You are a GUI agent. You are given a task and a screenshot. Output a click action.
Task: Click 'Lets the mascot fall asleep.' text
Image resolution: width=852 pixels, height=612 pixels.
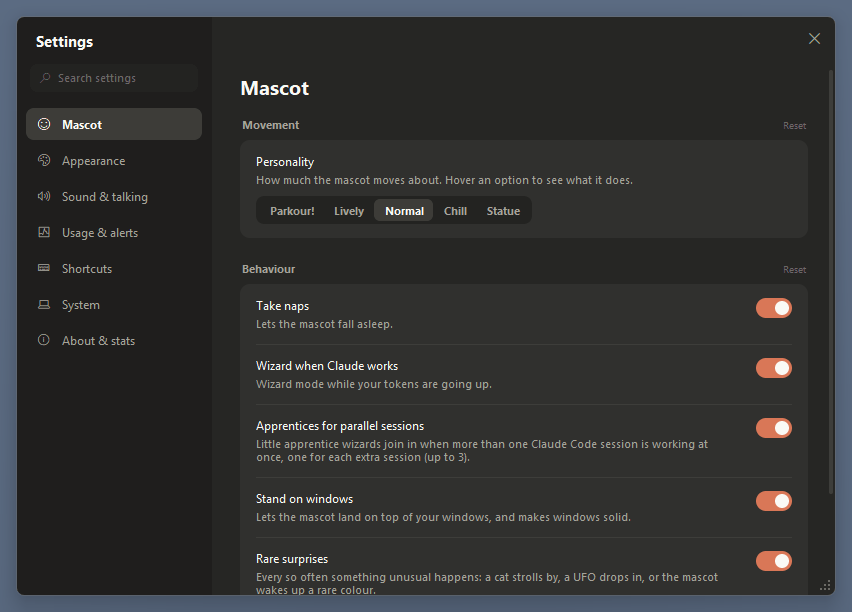pos(324,324)
